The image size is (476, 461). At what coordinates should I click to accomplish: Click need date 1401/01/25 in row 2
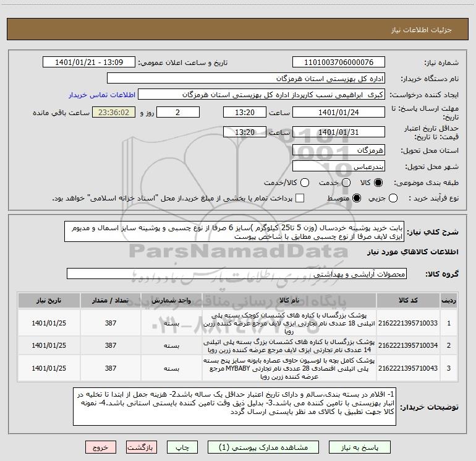tap(49, 345)
